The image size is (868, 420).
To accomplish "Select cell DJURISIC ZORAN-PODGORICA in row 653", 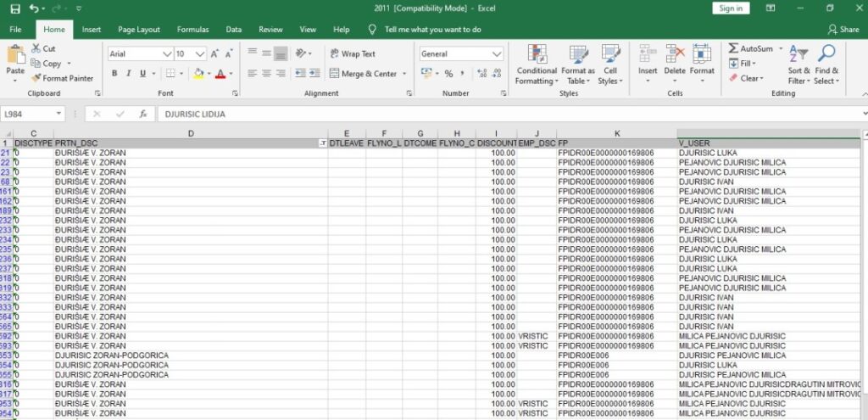I will tap(191, 356).
